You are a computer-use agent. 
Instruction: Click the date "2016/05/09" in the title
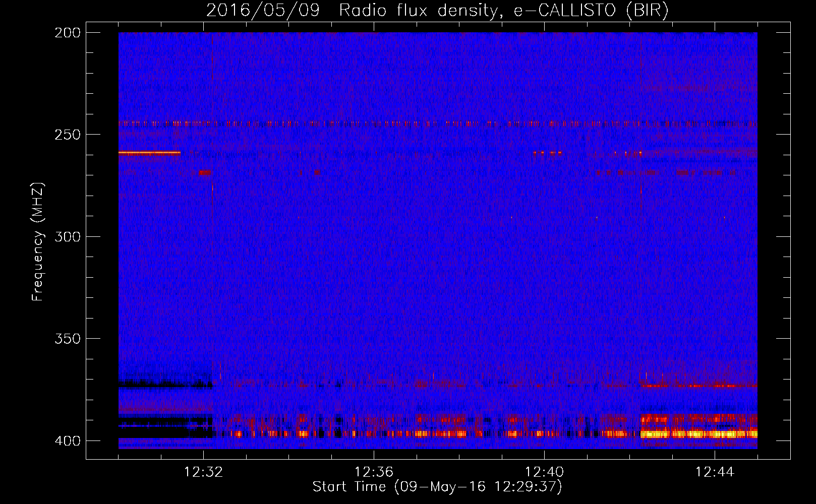coord(263,11)
